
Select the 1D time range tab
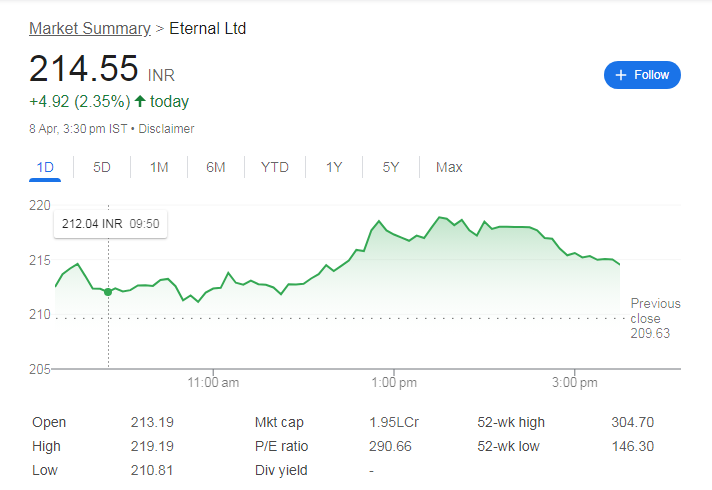click(45, 167)
